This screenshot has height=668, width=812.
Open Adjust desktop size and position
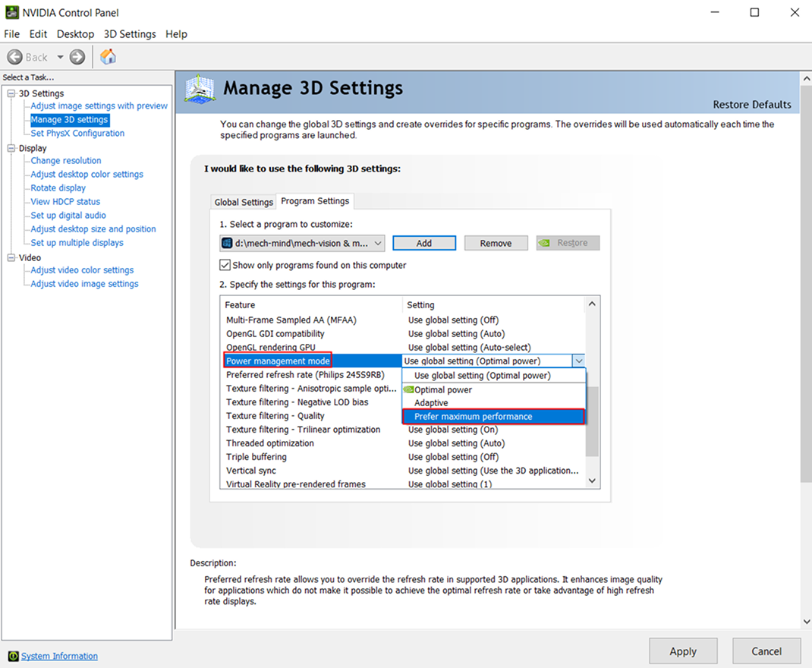[x=93, y=229]
